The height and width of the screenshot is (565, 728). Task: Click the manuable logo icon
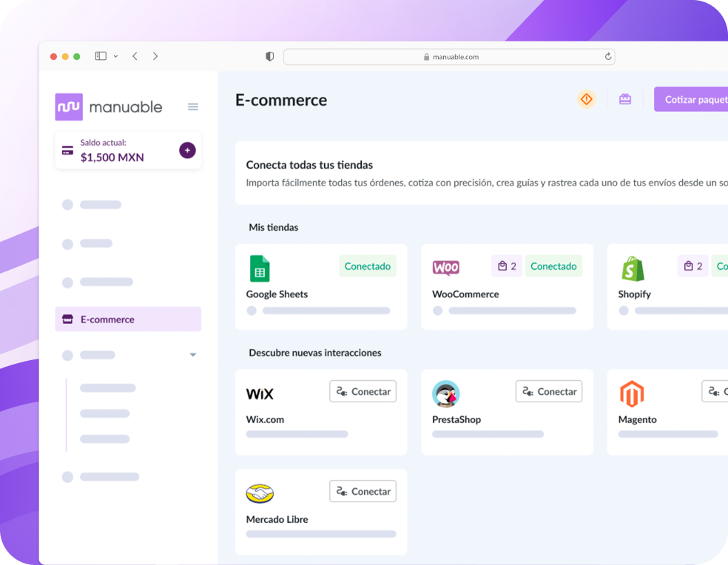pyautogui.click(x=69, y=106)
